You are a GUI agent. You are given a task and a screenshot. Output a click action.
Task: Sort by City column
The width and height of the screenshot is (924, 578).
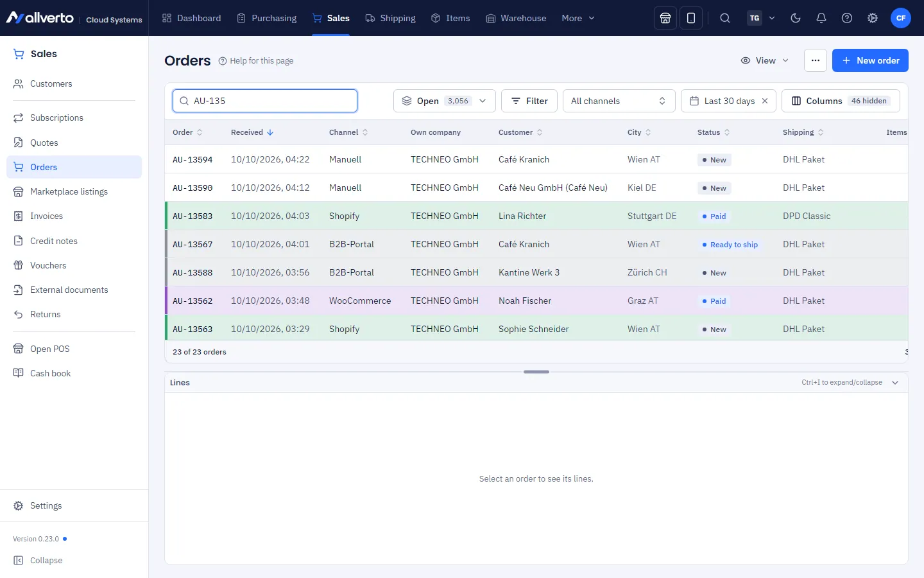coord(639,132)
